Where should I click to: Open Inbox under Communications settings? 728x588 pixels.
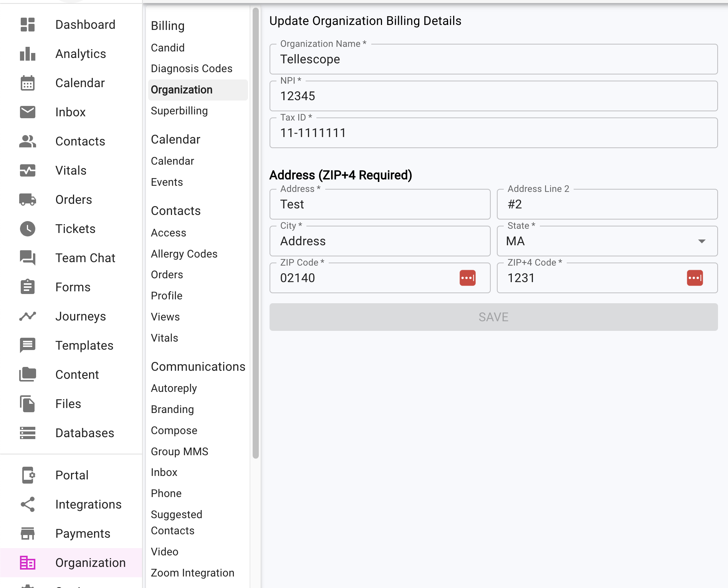(164, 472)
